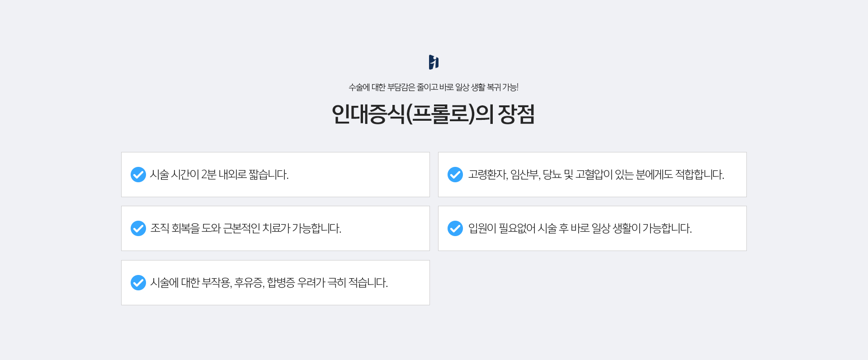Image resolution: width=868 pixels, height=360 pixels.
Task: Click text '조직 회복을 도와 근본적인 치료가 가능합니다.'
Action: point(245,228)
